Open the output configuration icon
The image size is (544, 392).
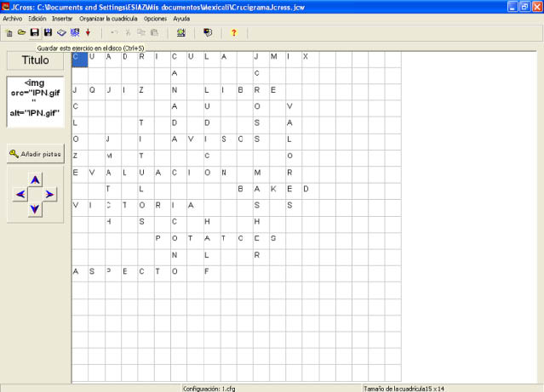point(208,32)
